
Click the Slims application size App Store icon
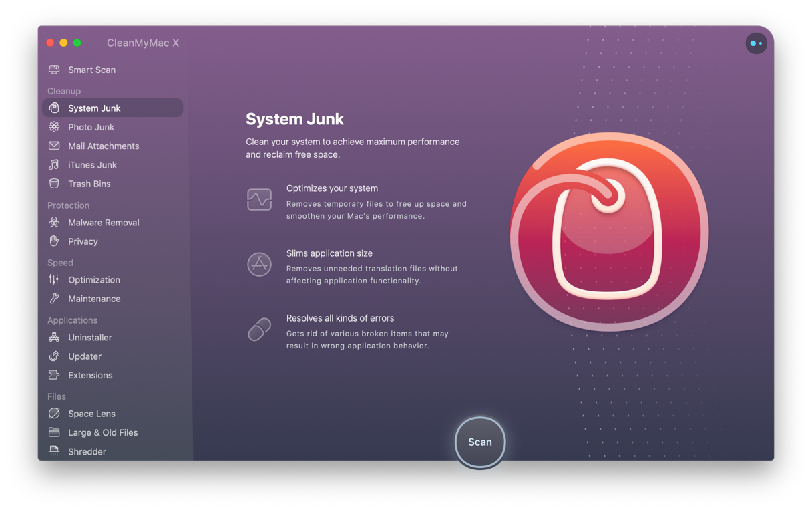pos(259,264)
